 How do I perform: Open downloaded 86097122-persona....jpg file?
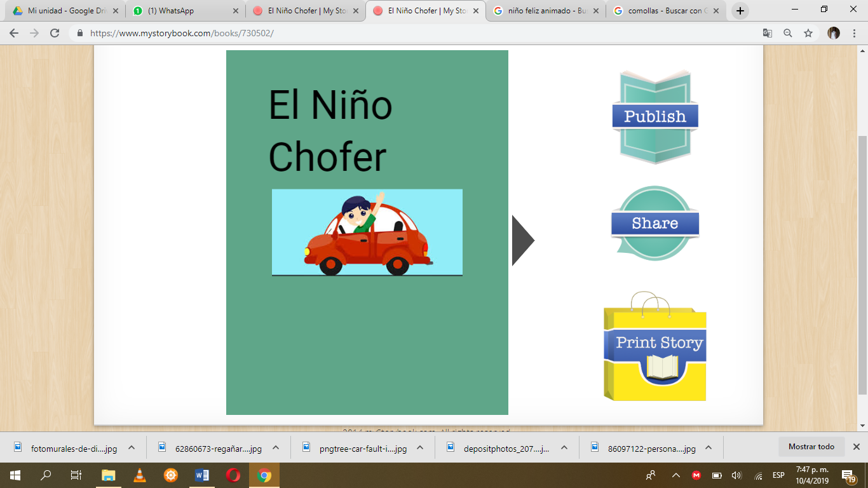643,448
